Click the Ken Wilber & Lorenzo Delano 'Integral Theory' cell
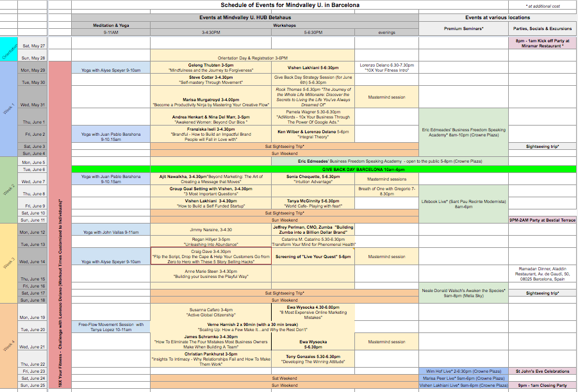The image size is (578, 392). click(x=313, y=134)
